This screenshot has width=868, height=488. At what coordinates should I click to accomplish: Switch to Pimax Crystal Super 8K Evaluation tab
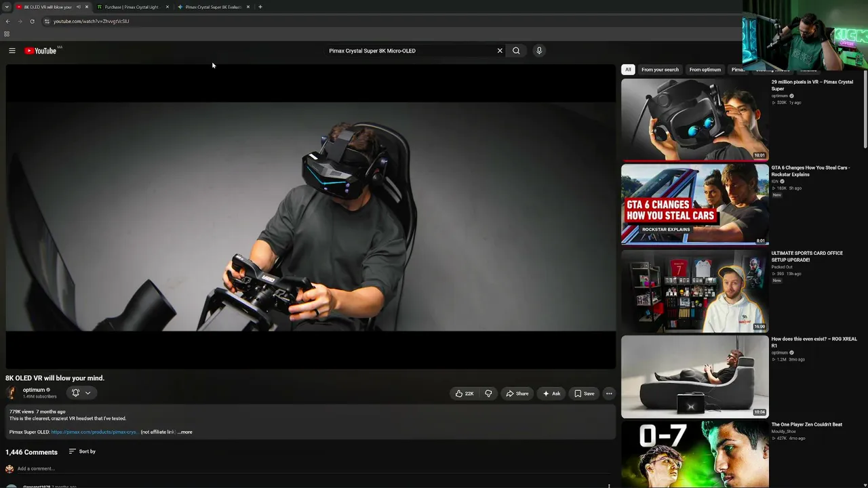click(x=213, y=7)
